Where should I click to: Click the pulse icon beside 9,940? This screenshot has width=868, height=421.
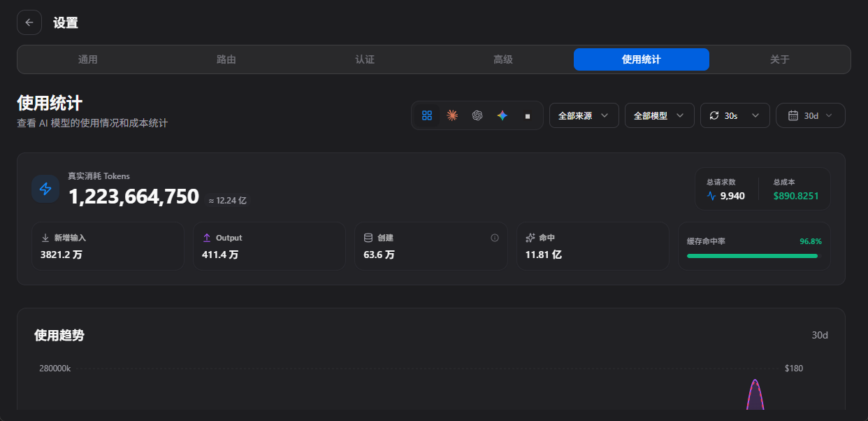point(711,196)
